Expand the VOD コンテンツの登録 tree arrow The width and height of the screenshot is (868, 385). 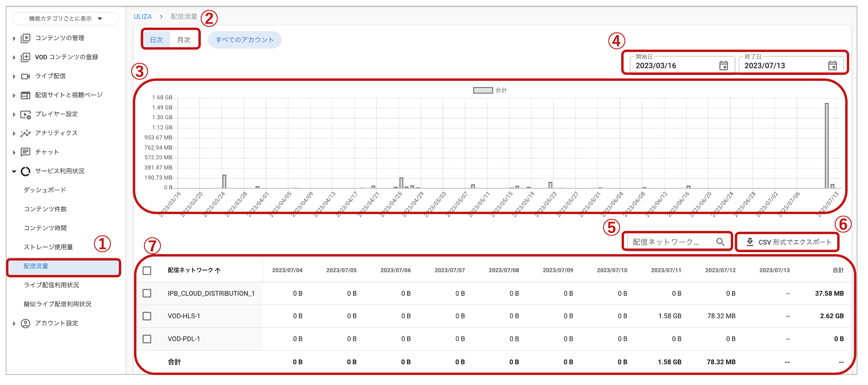click(x=14, y=57)
